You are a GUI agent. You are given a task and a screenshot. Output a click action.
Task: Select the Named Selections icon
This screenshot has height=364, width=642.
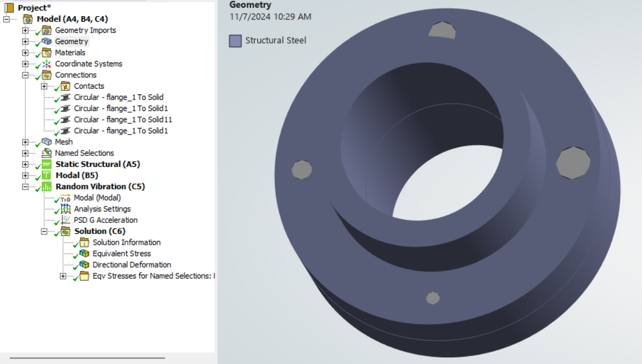click(x=46, y=153)
